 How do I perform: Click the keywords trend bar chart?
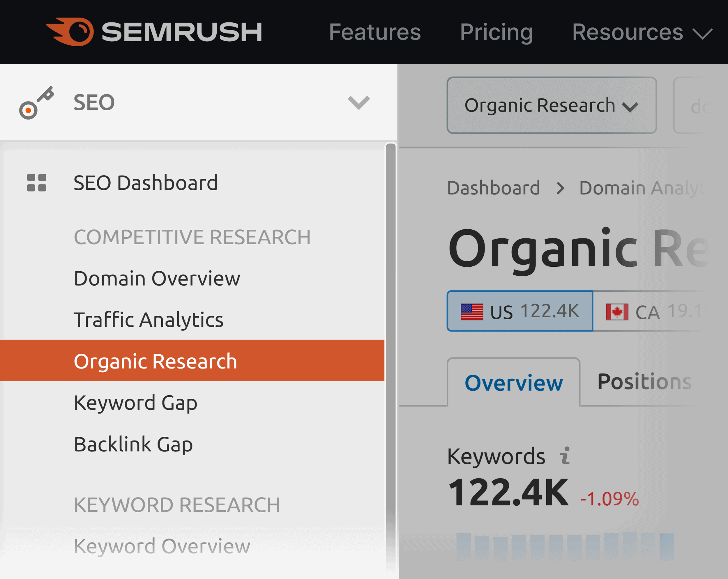(x=565, y=547)
